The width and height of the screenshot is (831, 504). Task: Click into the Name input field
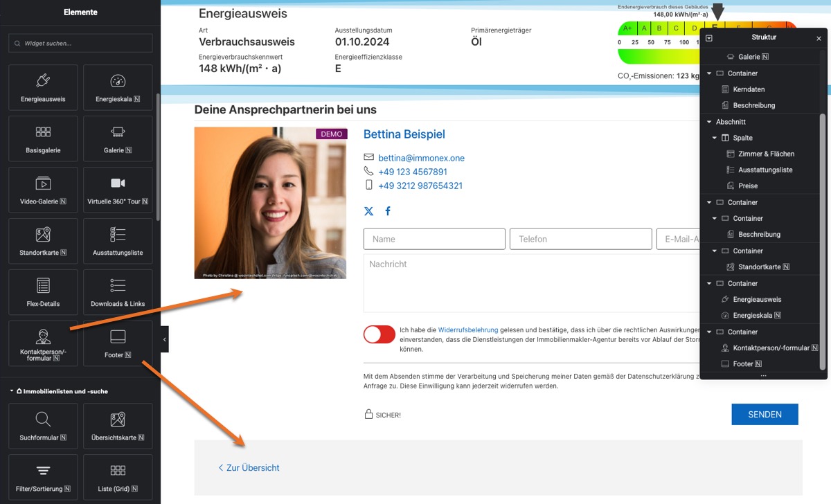434,238
